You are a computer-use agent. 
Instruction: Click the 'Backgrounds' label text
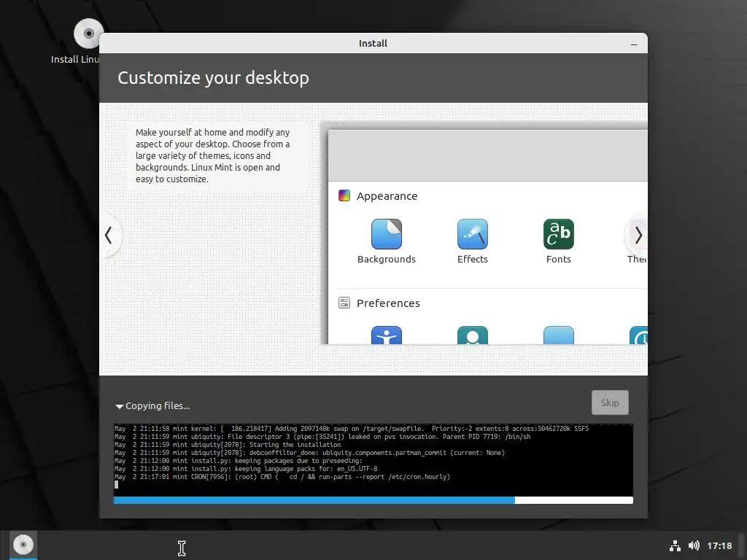(x=387, y=259)
